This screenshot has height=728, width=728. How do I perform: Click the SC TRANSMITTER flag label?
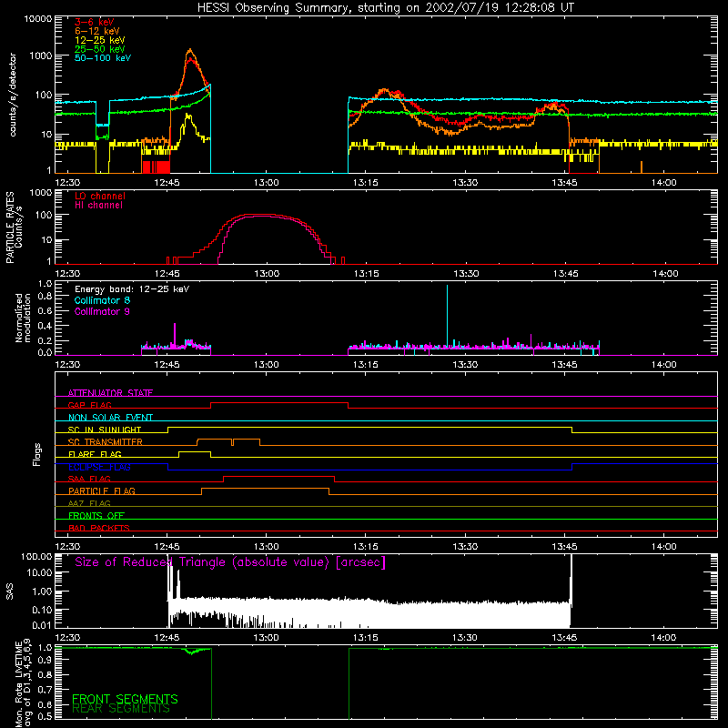point(105,441)
